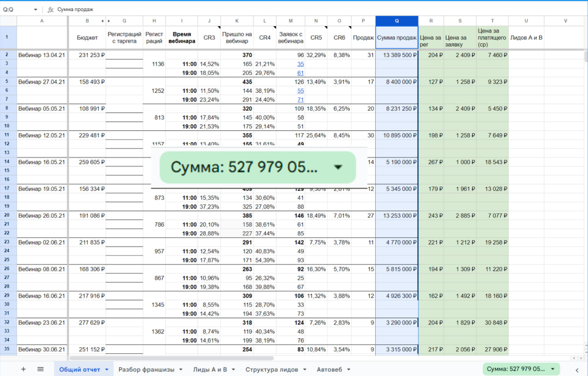Open the Автовеб tab menu arrow
Screen dimensions: 588x376
(x=347, y=369)
